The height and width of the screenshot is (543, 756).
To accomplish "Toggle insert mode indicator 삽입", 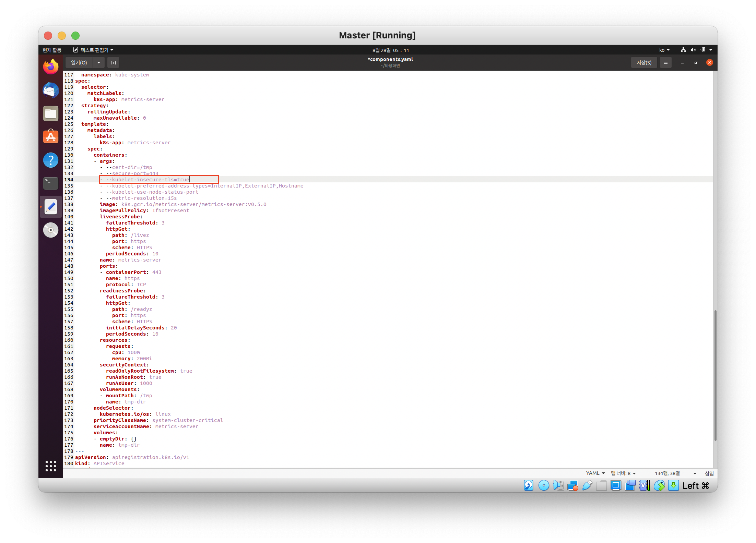I will (x=709, y=473).
